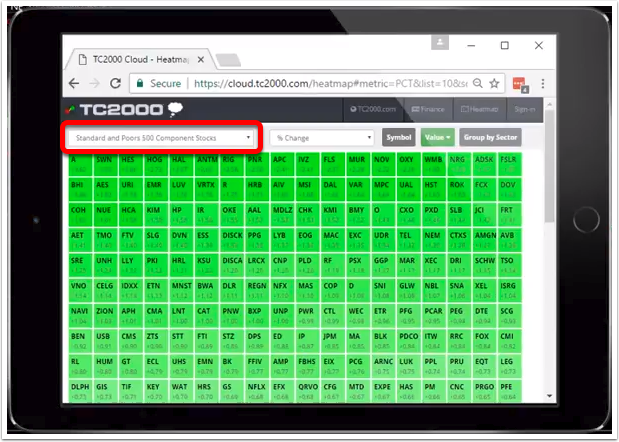
Task: Click the browser forward arrow
Action: (94, 83)
